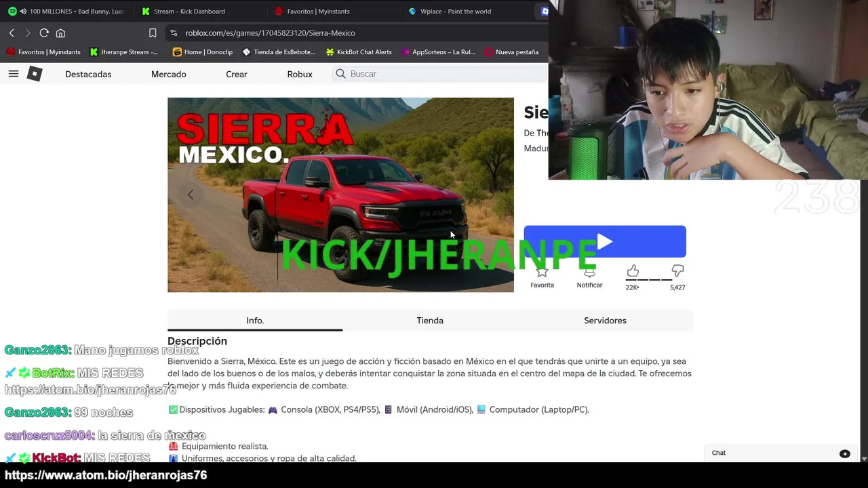Click the "Equipamiento realista." line

(x=218, y=446)
